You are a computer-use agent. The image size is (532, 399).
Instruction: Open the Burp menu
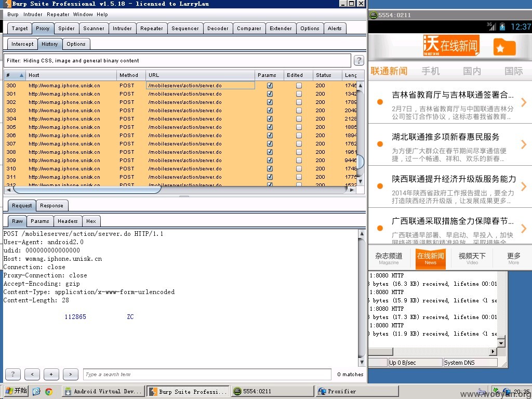coord(13,14)
